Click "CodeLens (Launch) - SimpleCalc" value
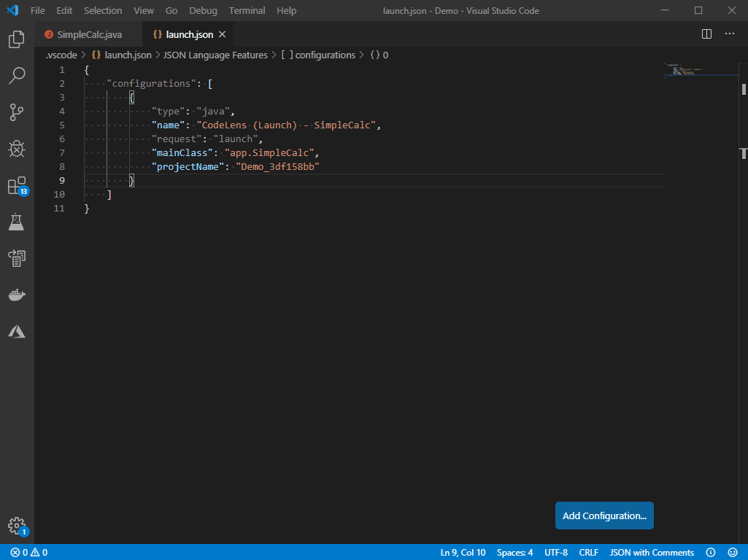The height and width of the screenshot is (560, 748). point(286,125)
